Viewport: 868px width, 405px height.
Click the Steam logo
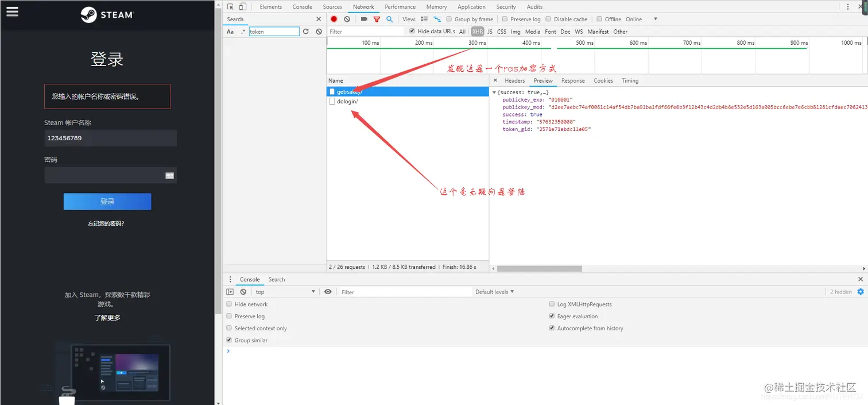(x=107, y=14)
